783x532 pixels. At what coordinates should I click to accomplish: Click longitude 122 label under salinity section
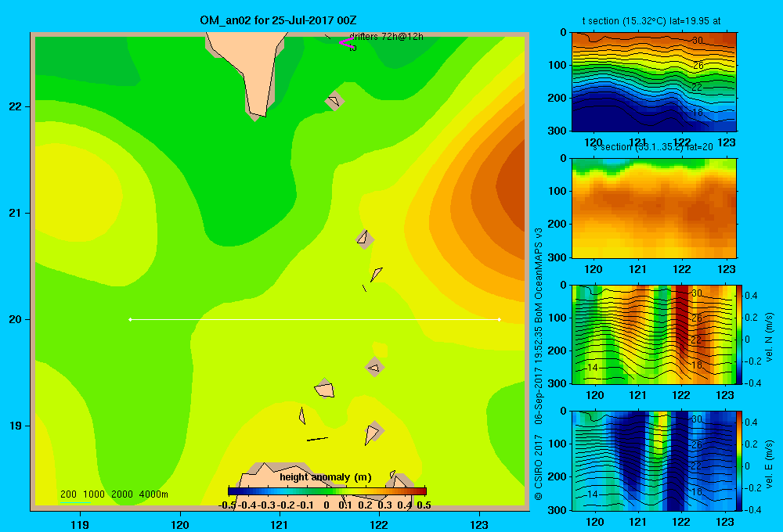coord(682,269)
